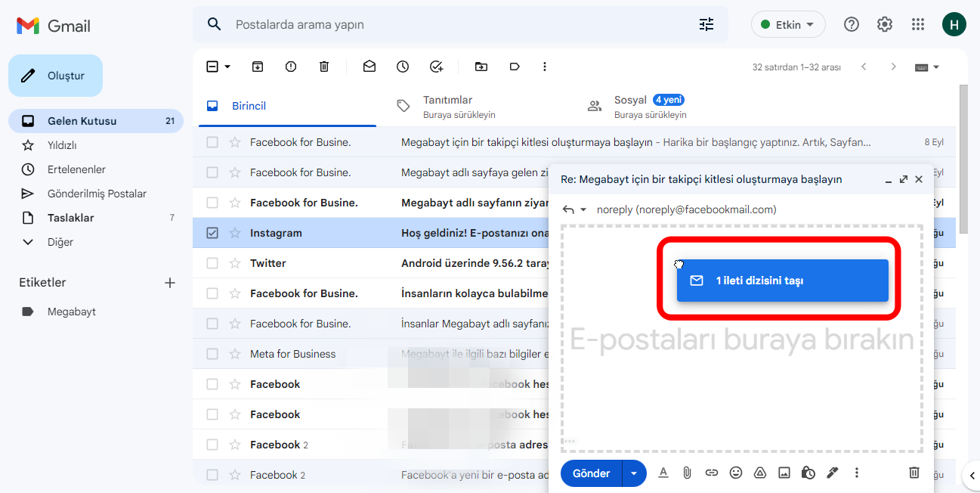Attach a file using paperclip icon
Screen dimensions: 980x493
coord(687,473)
